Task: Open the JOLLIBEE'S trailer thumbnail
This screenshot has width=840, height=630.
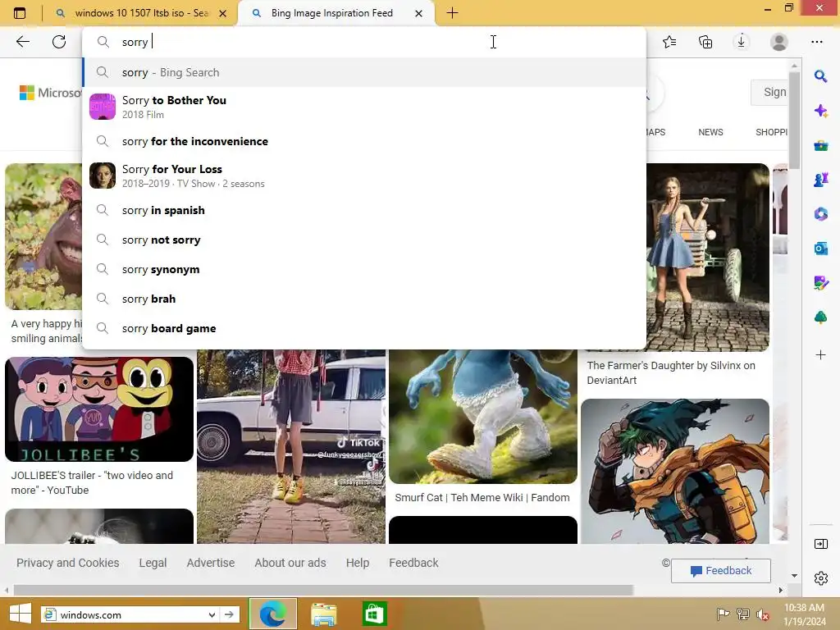Action: point(99,409)
